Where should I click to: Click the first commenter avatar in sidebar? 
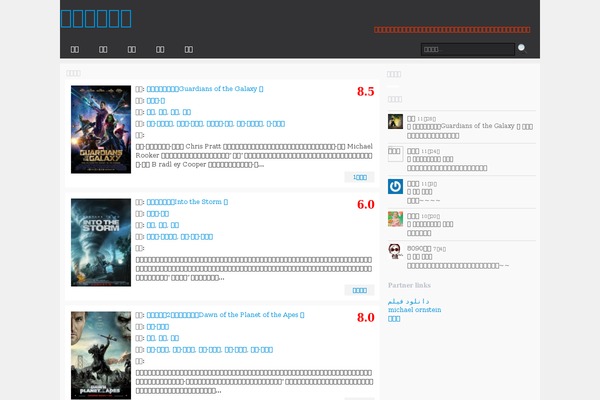395,121
